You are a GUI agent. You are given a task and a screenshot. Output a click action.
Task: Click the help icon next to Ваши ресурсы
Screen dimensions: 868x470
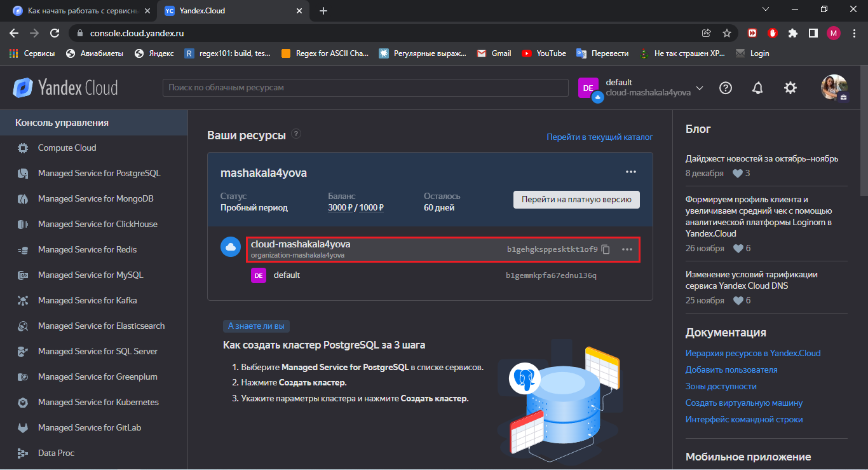click(296, 134)
